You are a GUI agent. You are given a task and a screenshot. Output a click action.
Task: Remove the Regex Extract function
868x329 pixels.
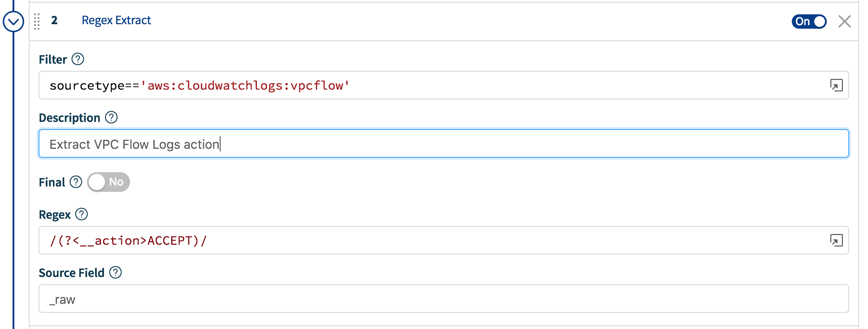click(845, 21)
